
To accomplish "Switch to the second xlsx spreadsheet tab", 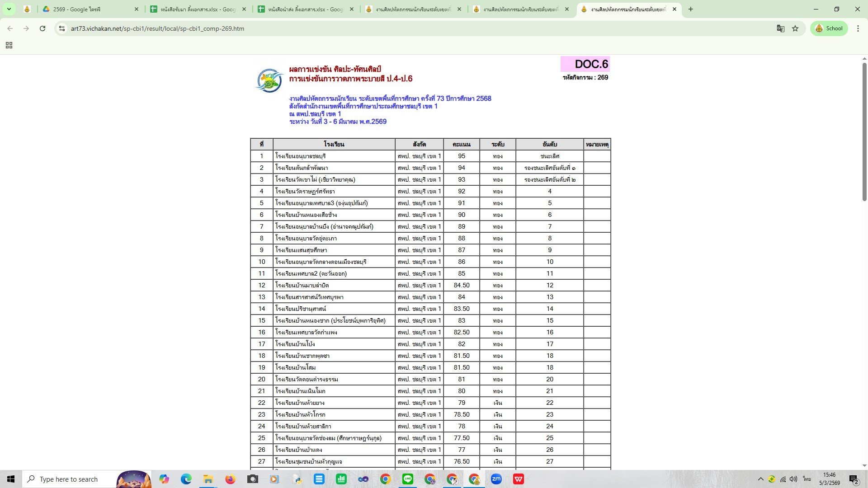I will (305, 9).
